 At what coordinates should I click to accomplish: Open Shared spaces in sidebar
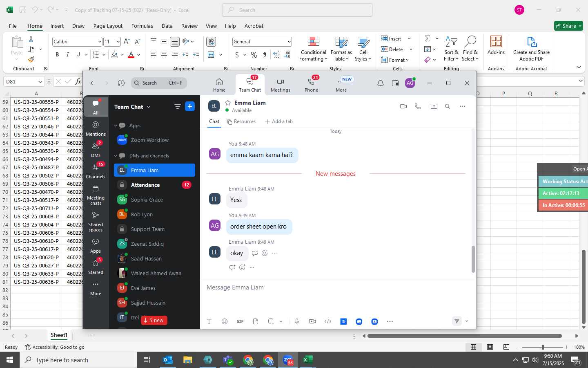click(x=96, y=222)
